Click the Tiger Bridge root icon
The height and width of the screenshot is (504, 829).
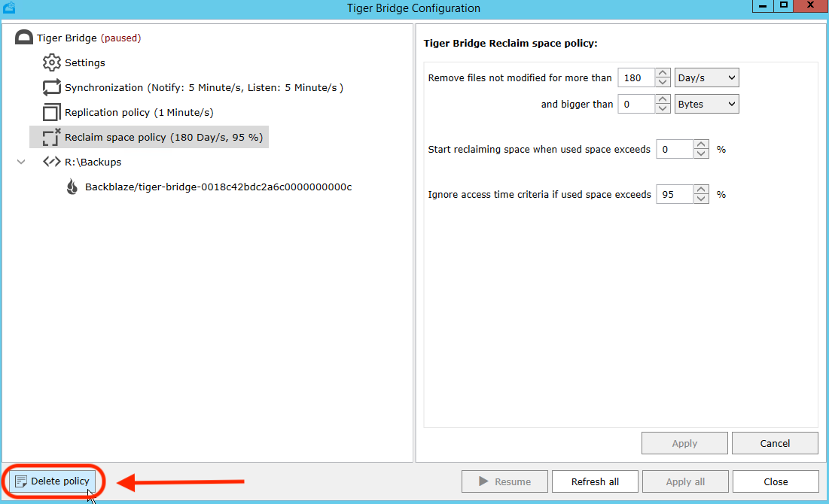(24, 38)
